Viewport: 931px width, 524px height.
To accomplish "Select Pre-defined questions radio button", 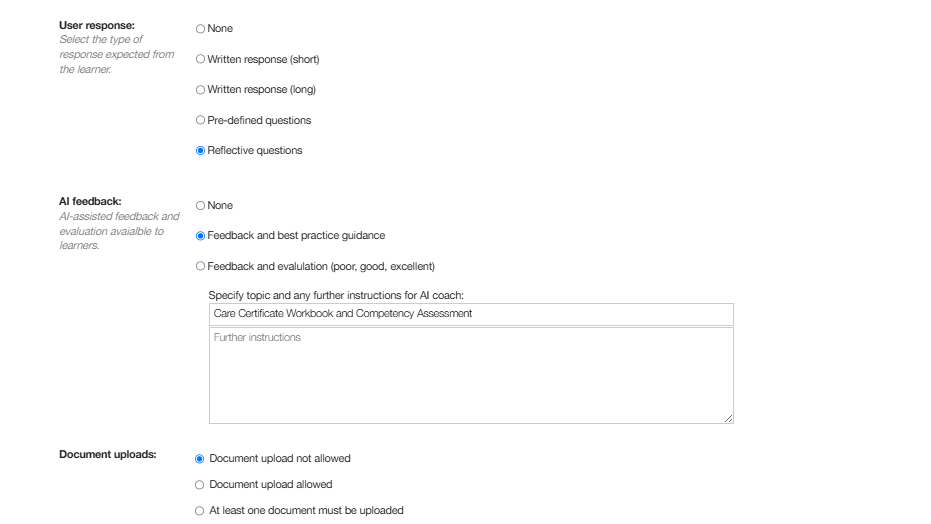I will coord(201,120).
